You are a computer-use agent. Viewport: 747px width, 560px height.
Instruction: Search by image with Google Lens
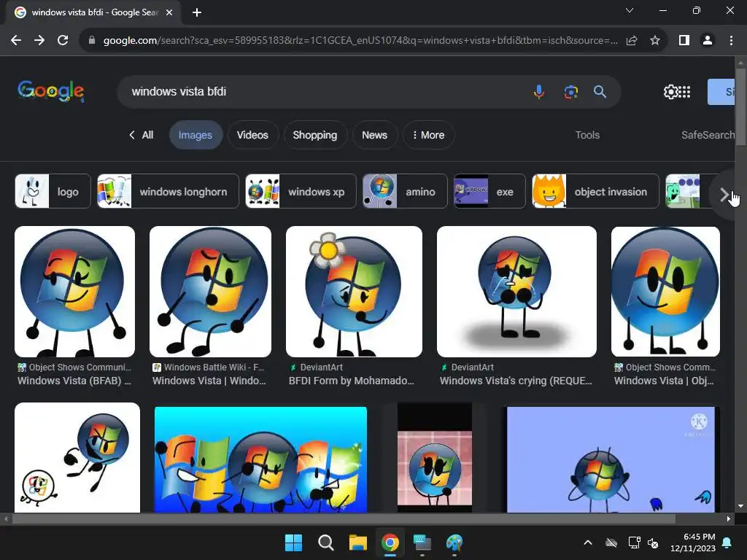coord(570,91)
